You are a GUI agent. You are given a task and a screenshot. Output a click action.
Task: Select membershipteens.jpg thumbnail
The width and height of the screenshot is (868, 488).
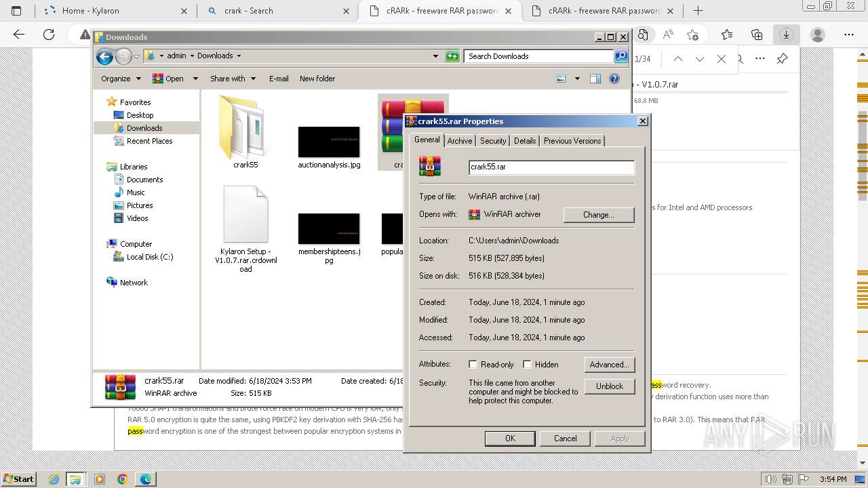click(329, 228)
